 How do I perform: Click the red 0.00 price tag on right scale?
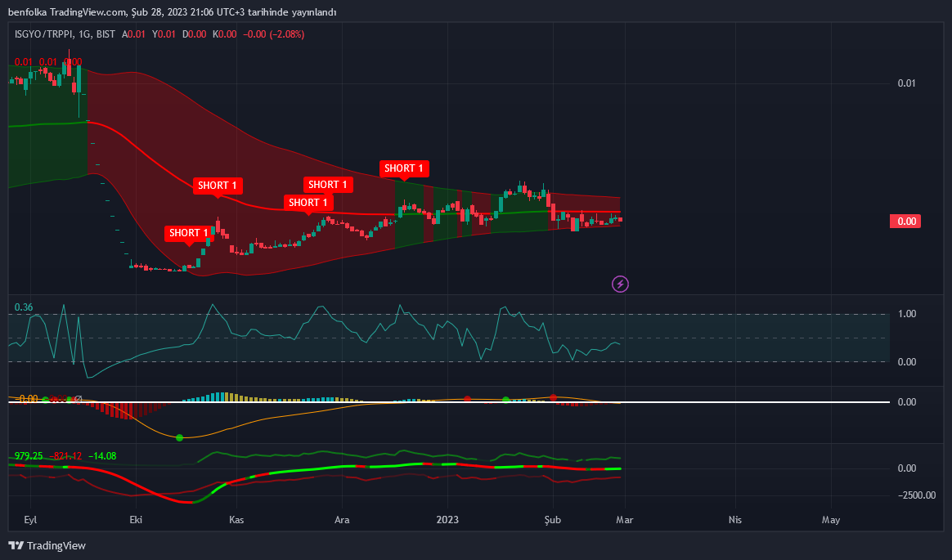click(x=905, y=221)
